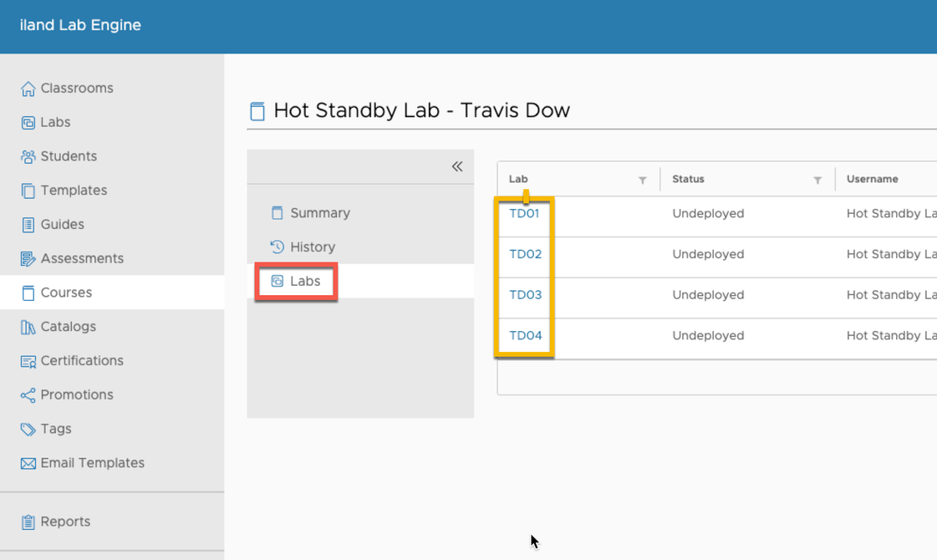
Task: Go to Reports in the sidebar
Action: (64, 522)
